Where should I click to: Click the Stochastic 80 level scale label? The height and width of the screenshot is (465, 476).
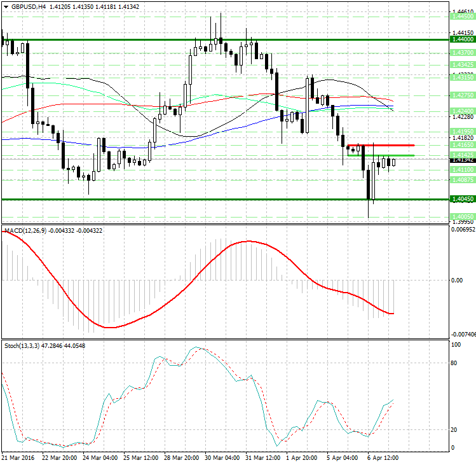[454, 363]
